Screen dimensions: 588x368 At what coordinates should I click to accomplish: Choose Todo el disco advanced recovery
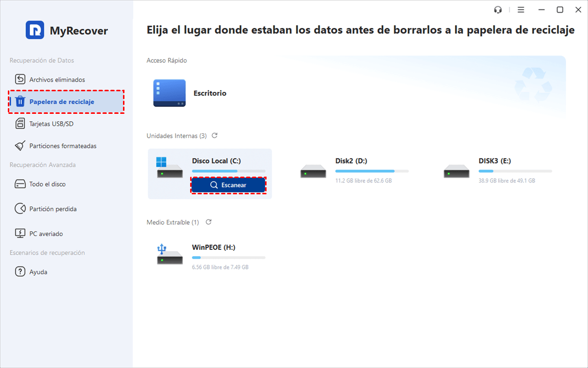47,184
